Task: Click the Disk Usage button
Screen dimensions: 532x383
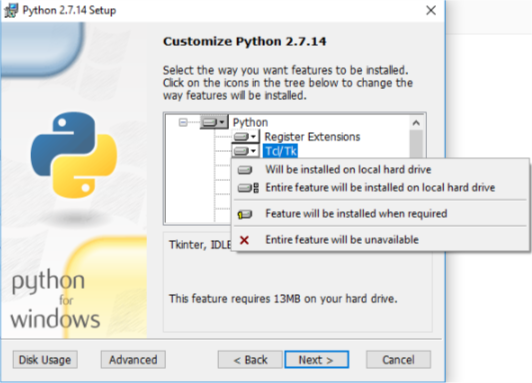Action: (45, 360)
